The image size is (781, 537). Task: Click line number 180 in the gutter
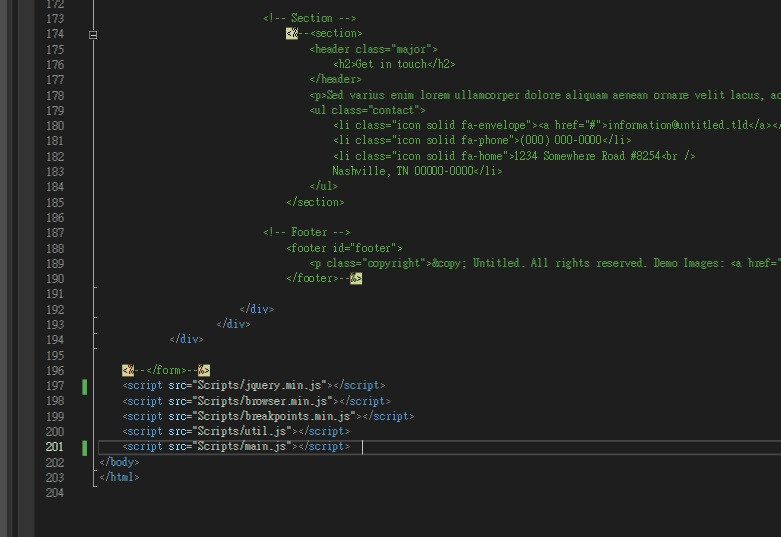[55, 126]
